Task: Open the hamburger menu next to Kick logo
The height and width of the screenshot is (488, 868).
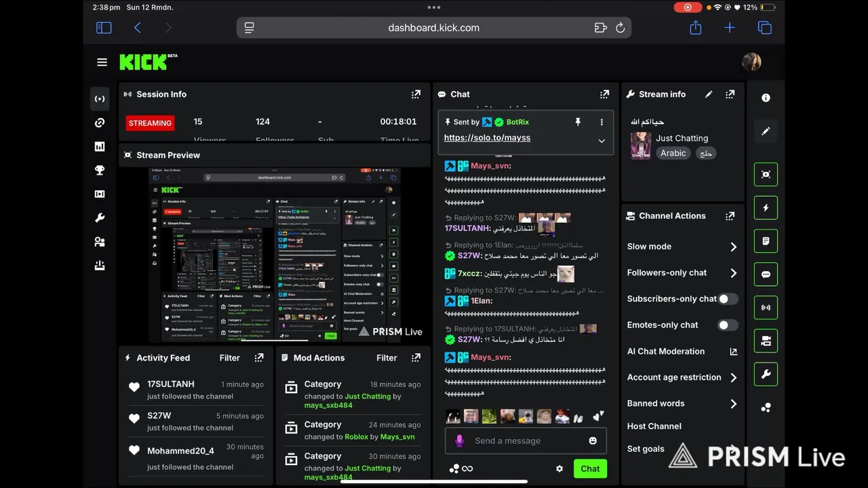Action: tap(102, 62)
